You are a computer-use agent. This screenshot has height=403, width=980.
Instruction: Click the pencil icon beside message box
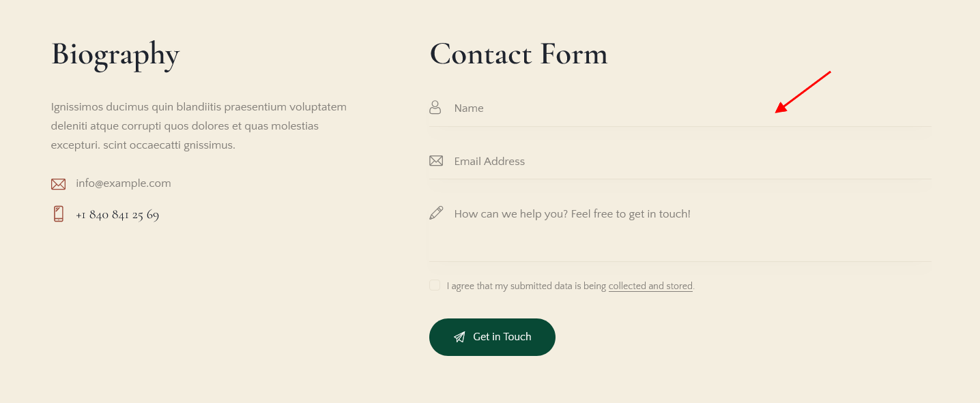click(x=436, y=213)
